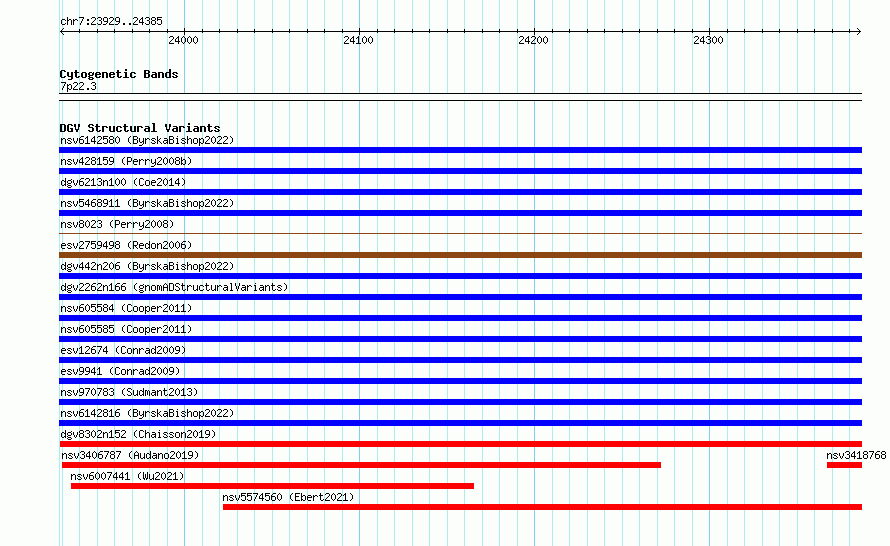Click the blue bar under nsv428159
Viewport: 890px width, 546px height.
click(x=460, y=171)
